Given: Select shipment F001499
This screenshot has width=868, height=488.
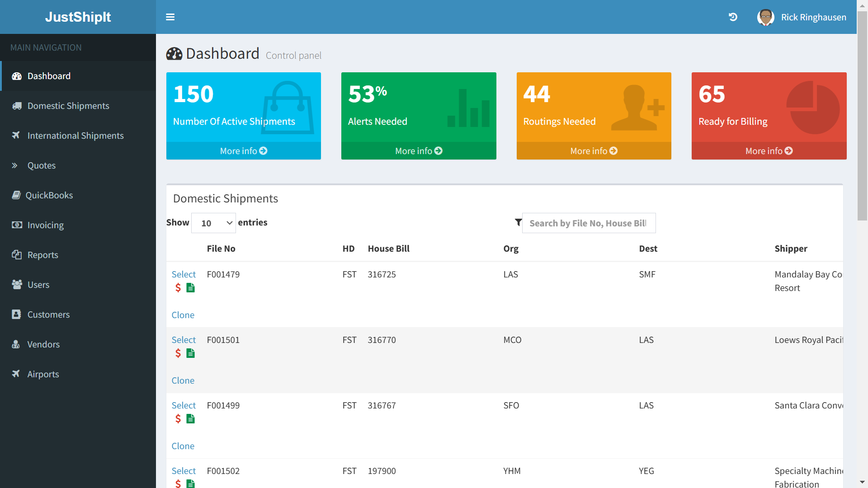Looking at the screenshot, I should [x=184, y=405].
